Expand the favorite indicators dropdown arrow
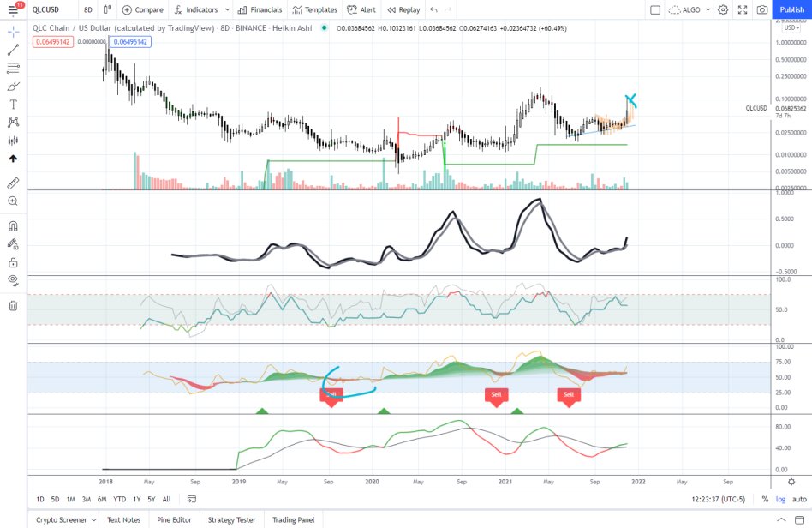Viewport: 812px width, 528px height. (x=227, y=9)
